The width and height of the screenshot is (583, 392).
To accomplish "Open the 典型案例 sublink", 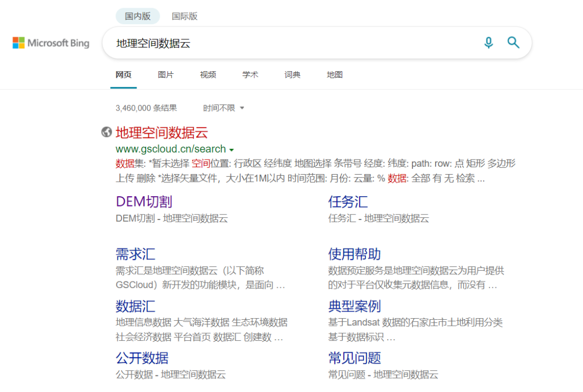I will (354, 306).
